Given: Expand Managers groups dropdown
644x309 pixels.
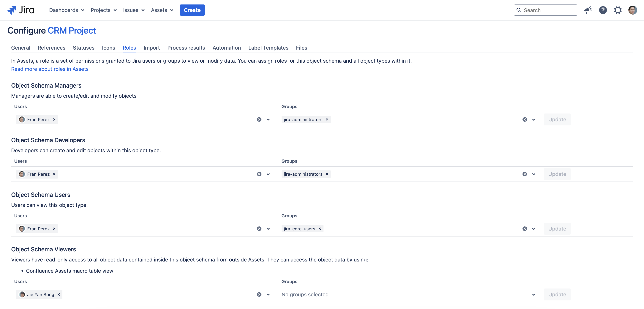Looking at the screenshot, I should (x=534, y=119).
